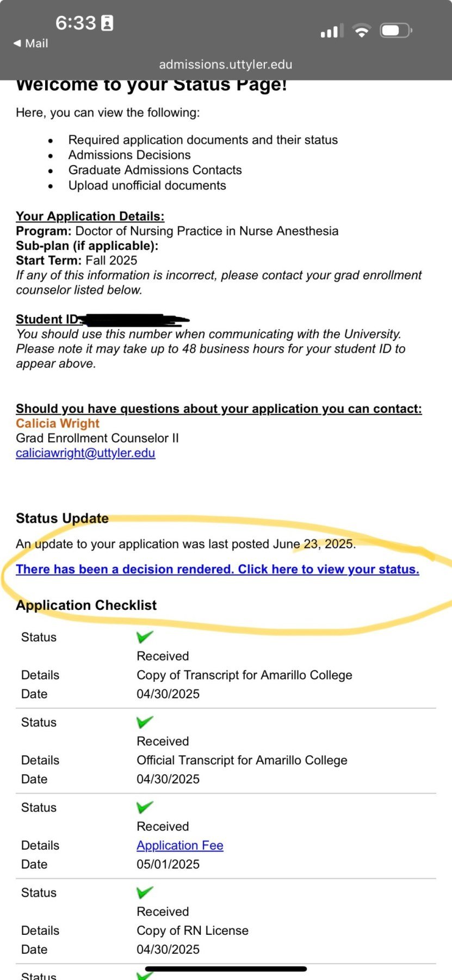Click the Your Application Details heading
The height and width of the screenshot is (980, 452).
point(90,216)
